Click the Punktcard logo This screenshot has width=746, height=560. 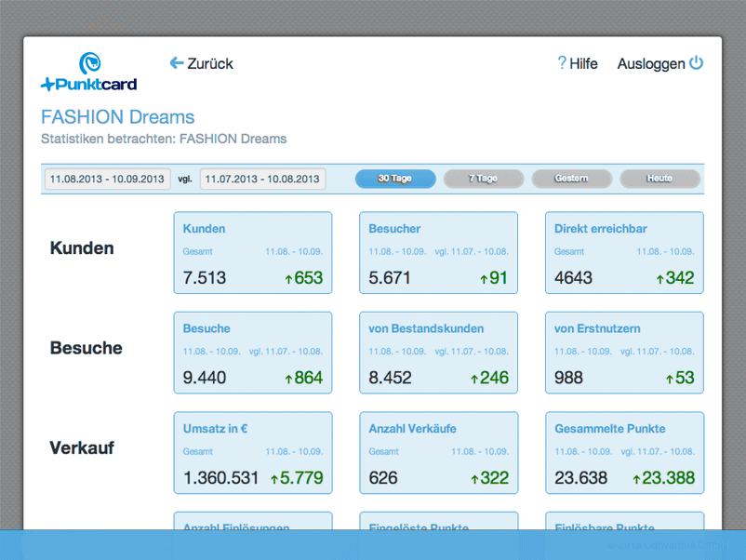(89, 72)
